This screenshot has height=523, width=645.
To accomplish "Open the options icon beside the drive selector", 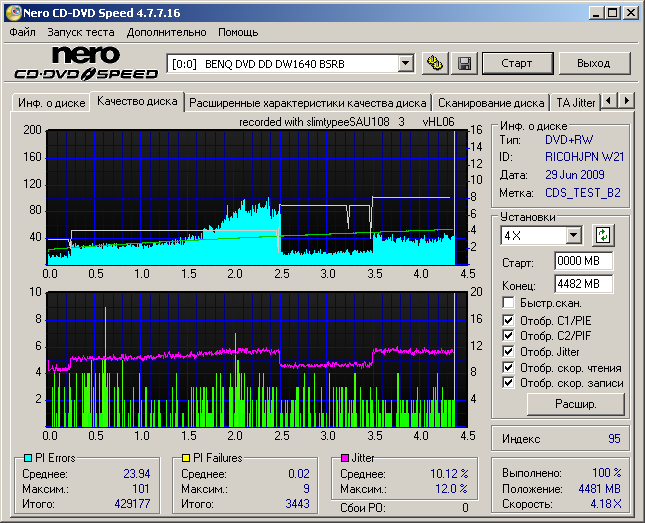I will tap(434, 63).
